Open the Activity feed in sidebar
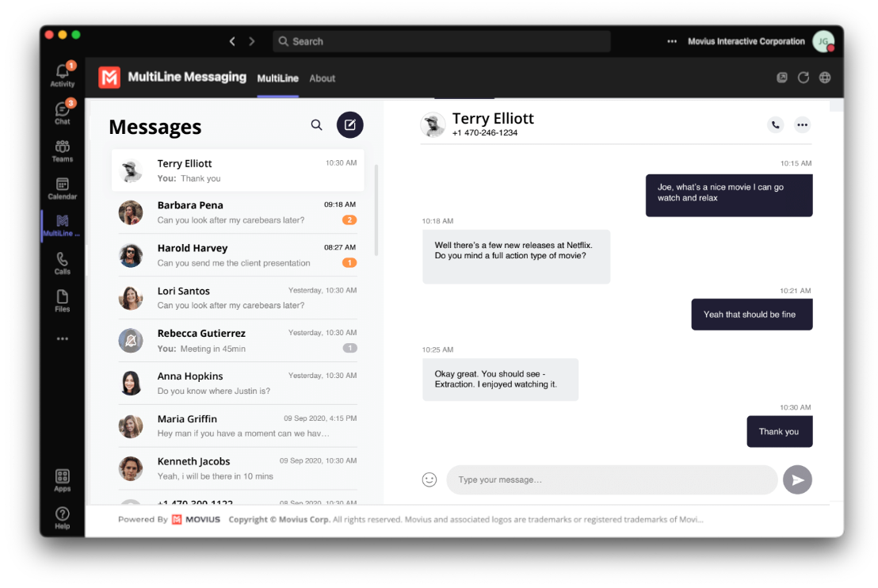878x588 pixels. pyautogui.click(x=62, y=75)
